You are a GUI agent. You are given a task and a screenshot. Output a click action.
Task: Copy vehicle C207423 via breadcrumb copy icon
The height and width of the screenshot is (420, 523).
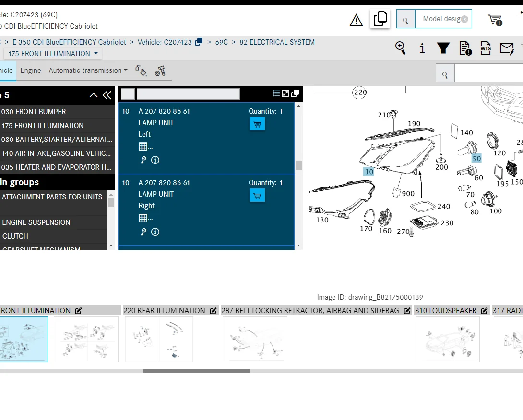coord(199,42)
